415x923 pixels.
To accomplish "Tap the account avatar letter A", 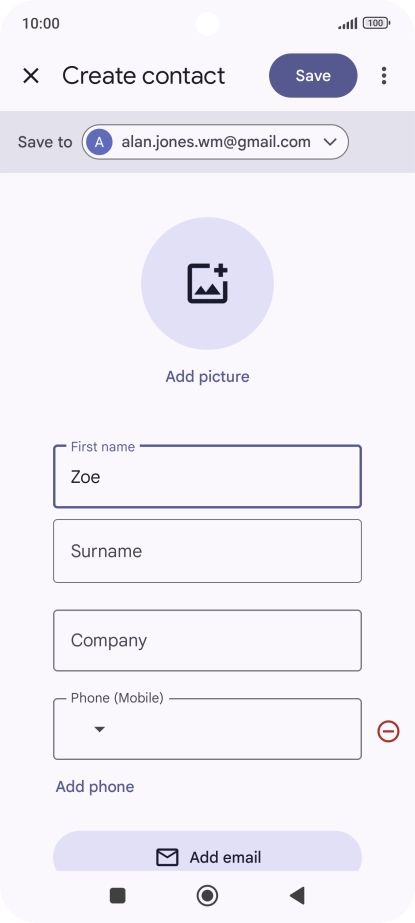I will [x=99, y=142].
